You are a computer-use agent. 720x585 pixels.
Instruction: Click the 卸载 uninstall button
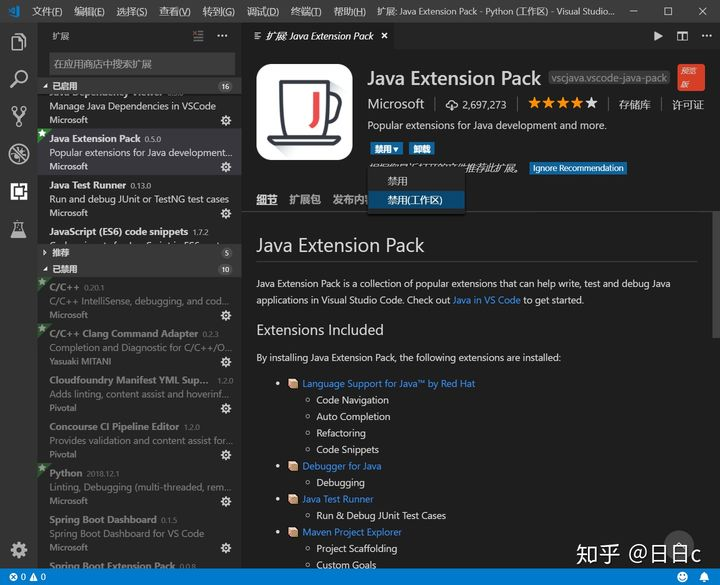(x=422, y=149)
